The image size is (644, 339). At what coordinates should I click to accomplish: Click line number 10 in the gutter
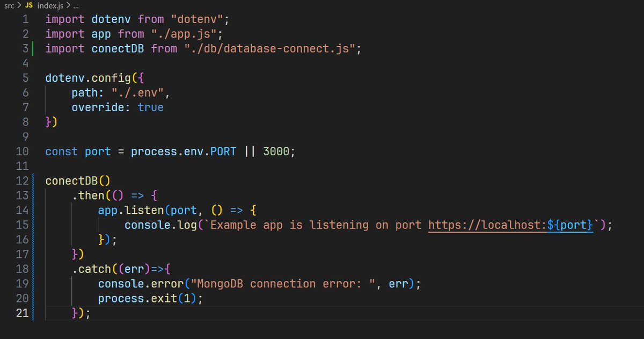[x=22, y=152]
